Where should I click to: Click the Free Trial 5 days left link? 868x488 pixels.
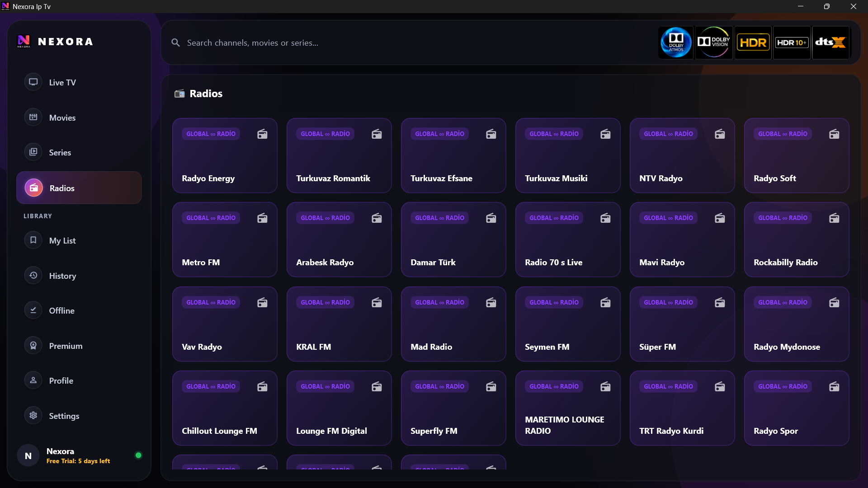click(x=78, y=461)
